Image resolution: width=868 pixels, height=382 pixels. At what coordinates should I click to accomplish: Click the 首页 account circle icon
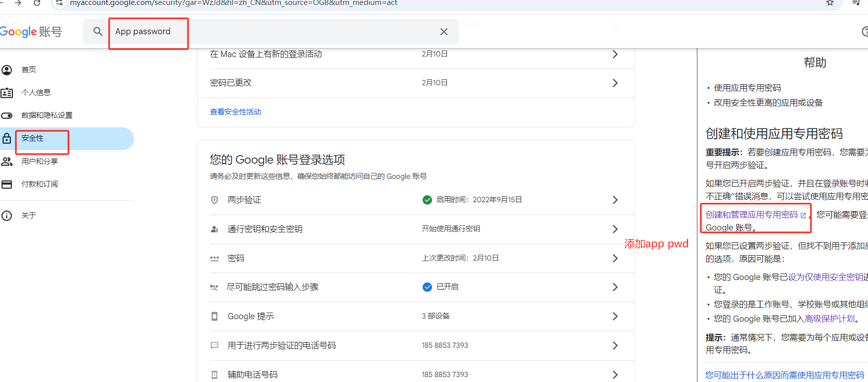(7, 70)
